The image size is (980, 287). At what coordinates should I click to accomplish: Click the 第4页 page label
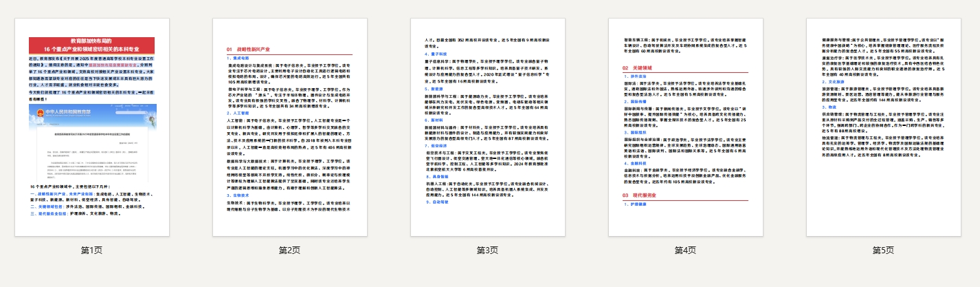tap(686, 250)
